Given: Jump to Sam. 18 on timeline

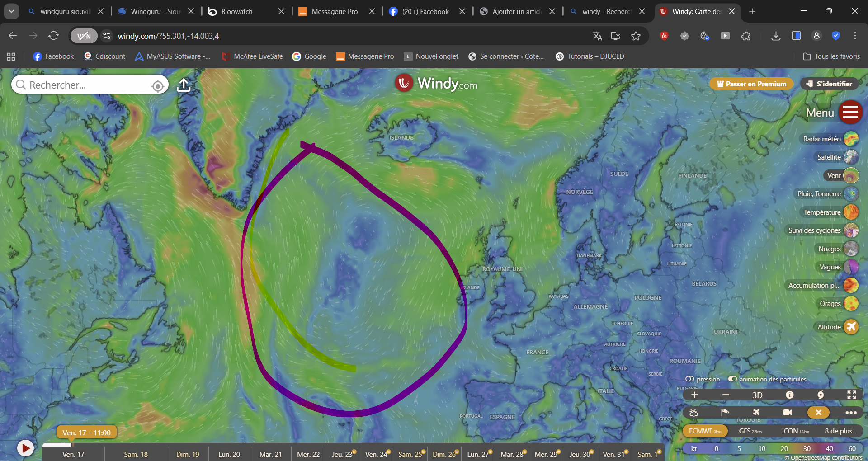Looking at the screenshot, I should [136, 454].
